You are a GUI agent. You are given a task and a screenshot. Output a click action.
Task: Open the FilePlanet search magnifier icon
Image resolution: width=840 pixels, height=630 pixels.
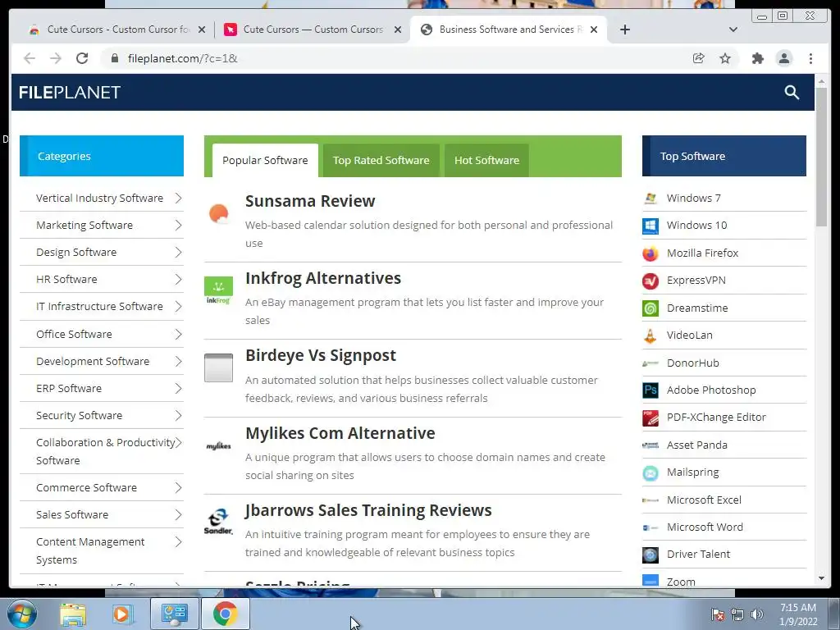pos(792,92)
